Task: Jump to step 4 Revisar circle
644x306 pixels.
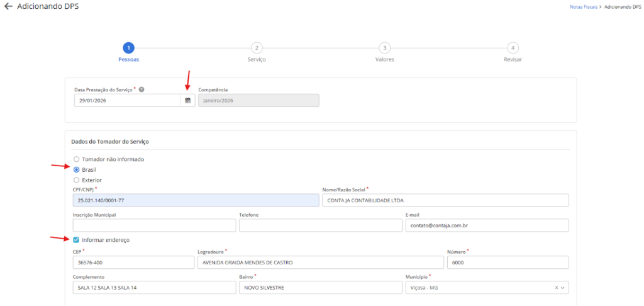Action: coord(513,48)
